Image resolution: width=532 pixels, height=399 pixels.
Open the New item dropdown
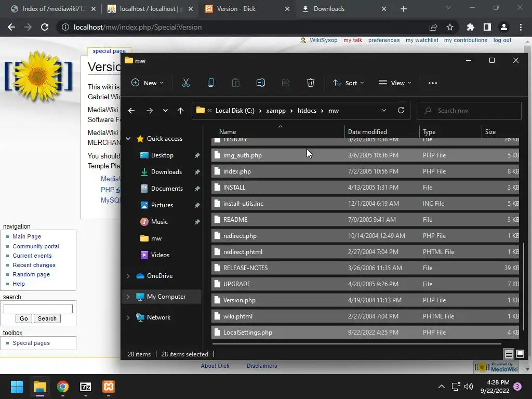point(148,83)
